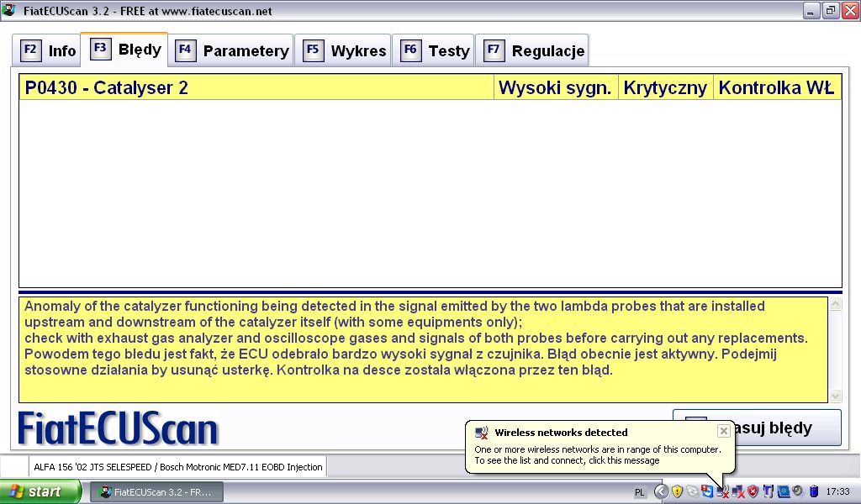Click the description scrollbar up arrow
Viewport: 861px width, 504px height.
tap(835, 304)
